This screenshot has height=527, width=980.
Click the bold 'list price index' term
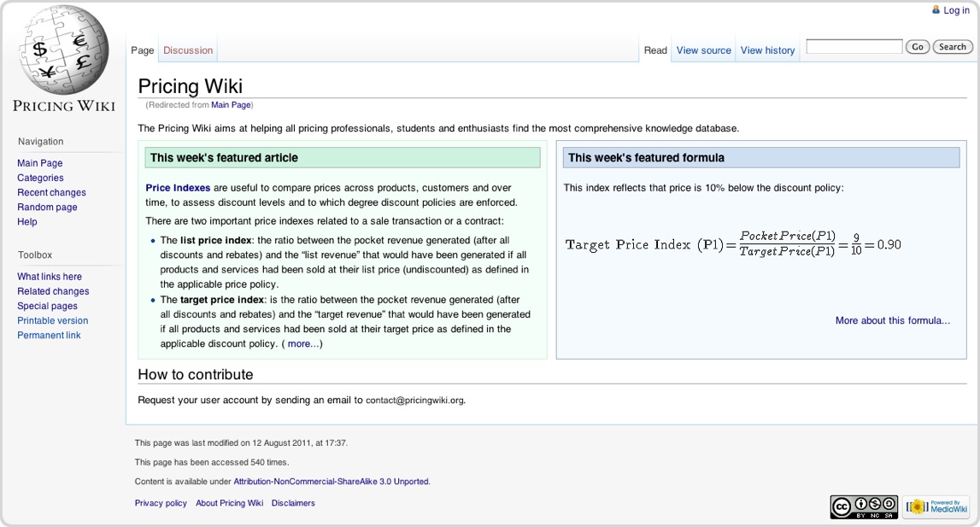216,240
